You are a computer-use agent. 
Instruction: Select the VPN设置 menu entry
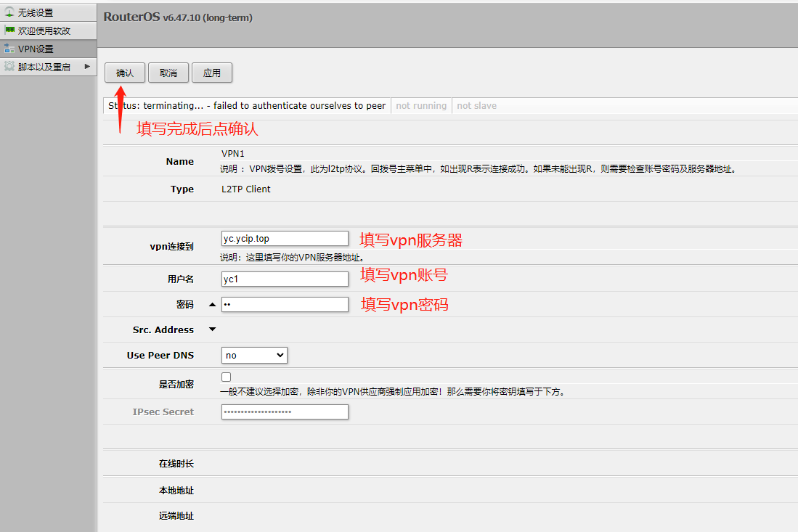coord(36,49)
